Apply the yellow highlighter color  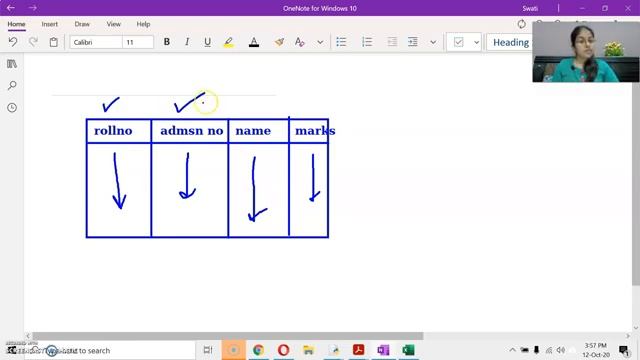click(x=229, y=42)
